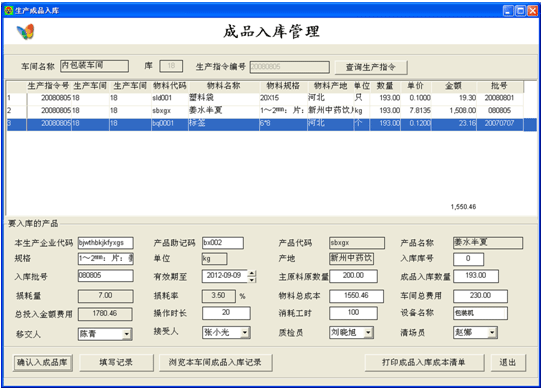Click the 金额 column header
Viewport: 544px width, 392px height.
point(454,86)
